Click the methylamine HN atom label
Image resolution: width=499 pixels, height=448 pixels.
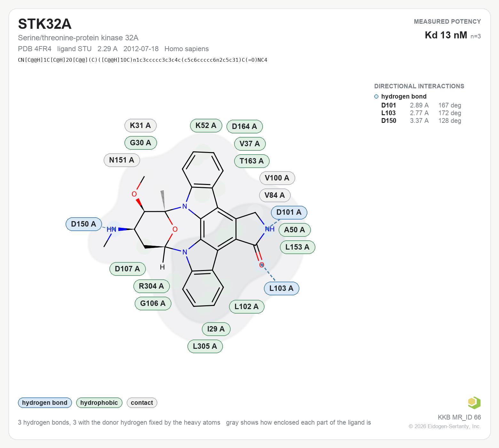(x=111, y=229)
